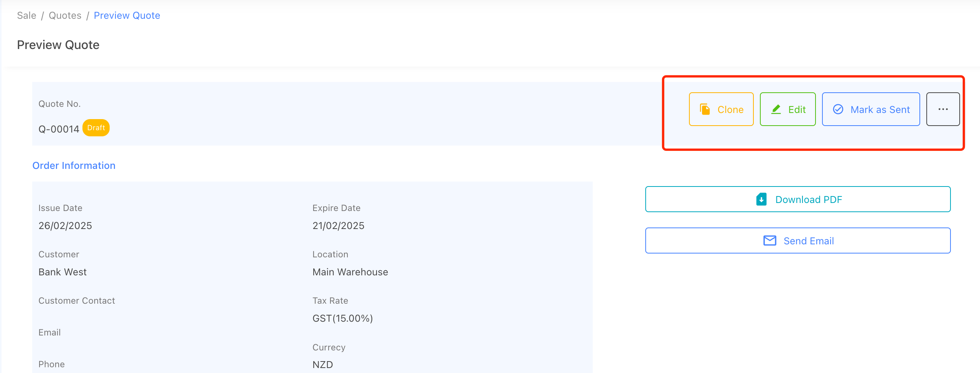Select the Order Information section heading
The width and height of the screenshot is (980, 373).
point(74,165)
